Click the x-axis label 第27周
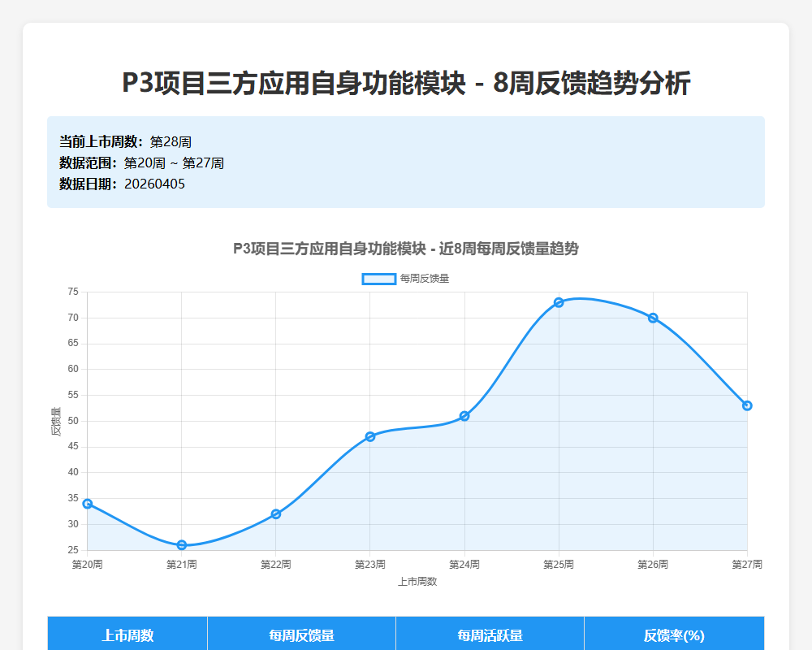The width and height of the screenshot is (812, 650). tap(747, 565)
